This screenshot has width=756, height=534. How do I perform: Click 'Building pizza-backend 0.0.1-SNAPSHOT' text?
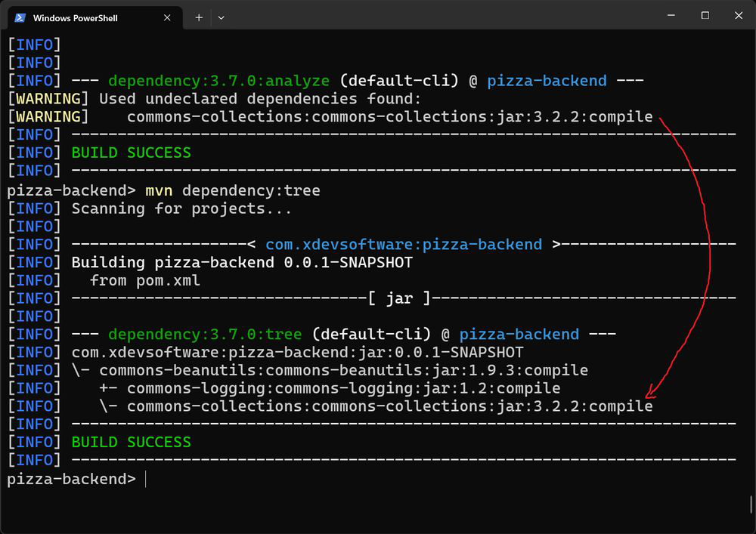(242, 263)
